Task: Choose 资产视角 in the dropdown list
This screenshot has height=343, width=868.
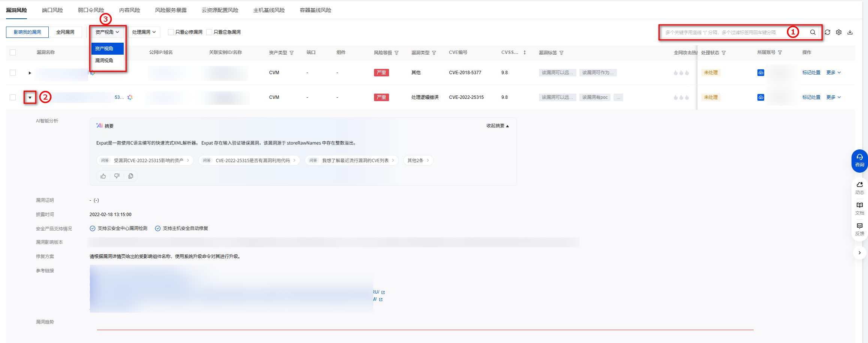Action: point(108,49)
